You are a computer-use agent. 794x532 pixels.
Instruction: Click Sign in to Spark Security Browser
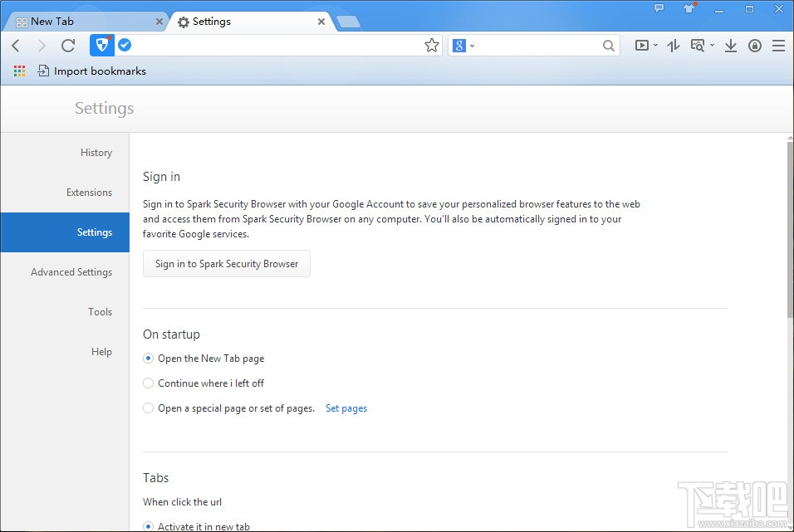pyautogui.click(x=226, y=263)
